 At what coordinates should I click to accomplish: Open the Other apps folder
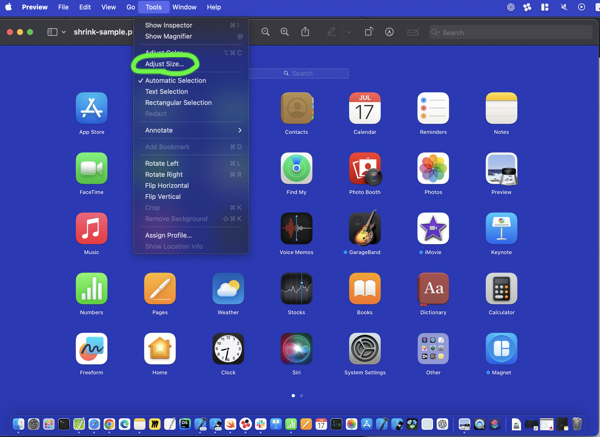click(x=433, y=348)
